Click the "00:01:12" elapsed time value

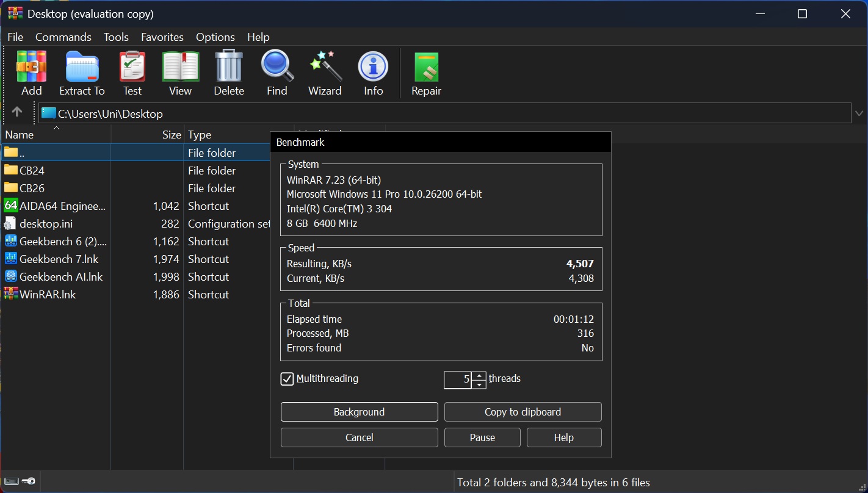574,319
